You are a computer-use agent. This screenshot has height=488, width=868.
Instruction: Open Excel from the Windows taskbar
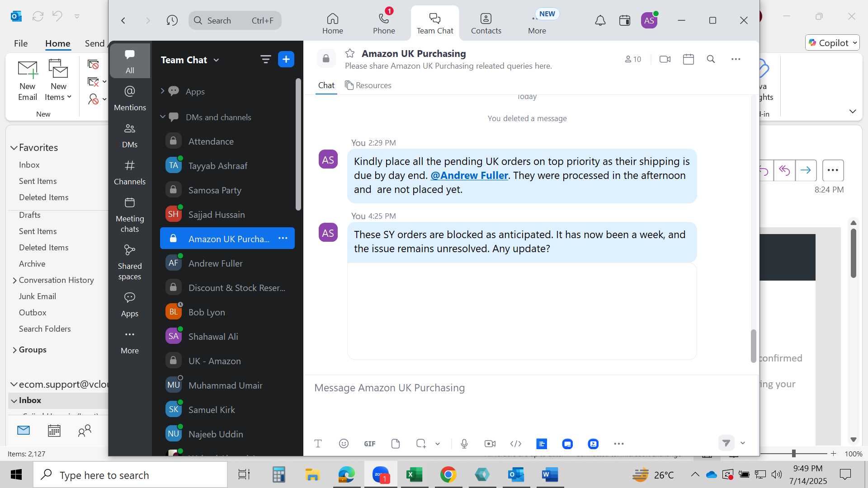tap(414, 474)
